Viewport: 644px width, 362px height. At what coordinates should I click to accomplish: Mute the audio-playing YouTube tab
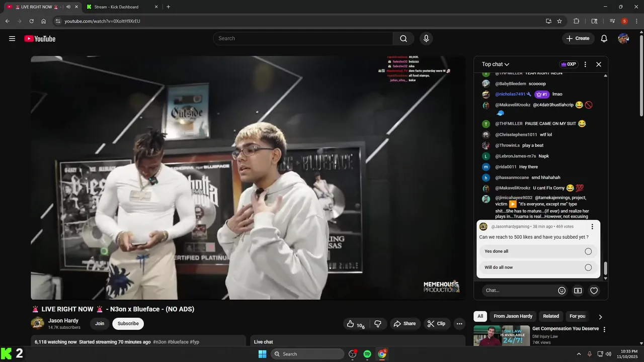coord(68,7)
